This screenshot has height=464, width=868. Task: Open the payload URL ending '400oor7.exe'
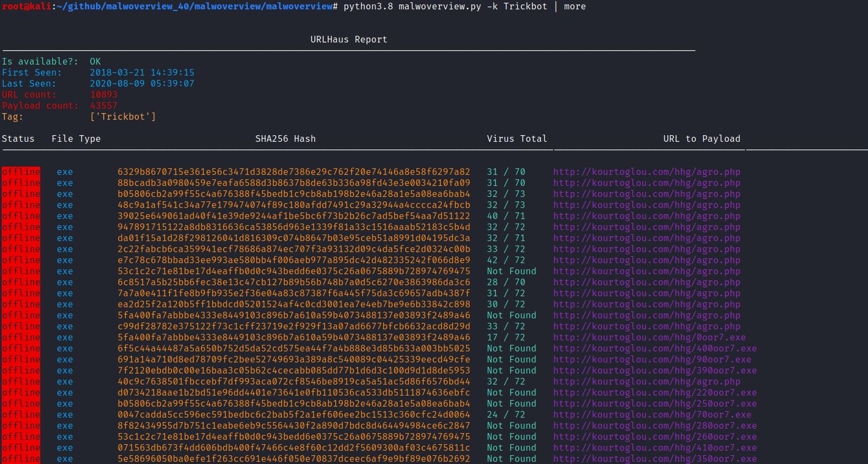(x=655, y=349)
